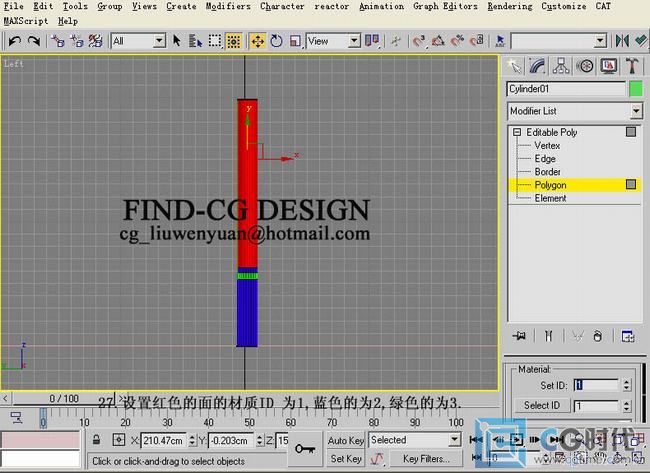The height and width of the screenshot is (473, 650).
Task: Click Edit Named Selection Sets icon
Action: [500, 41]
